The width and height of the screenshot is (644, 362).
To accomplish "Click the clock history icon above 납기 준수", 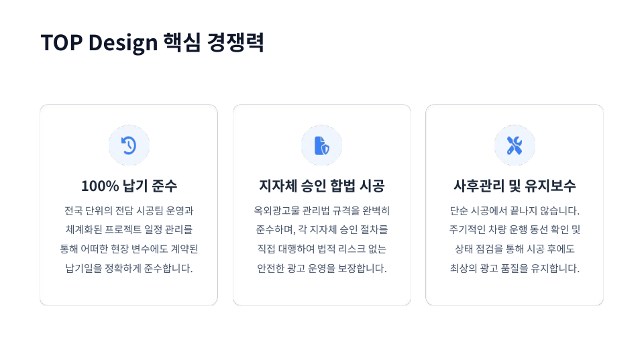I will click(x=129, y=145).
